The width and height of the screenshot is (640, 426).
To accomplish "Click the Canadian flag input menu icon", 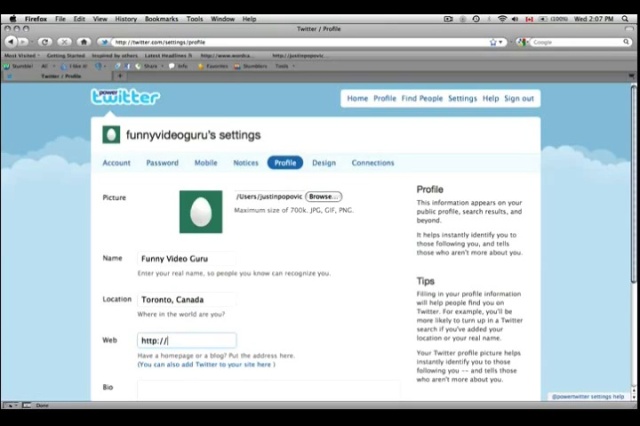I will point(529,19).
